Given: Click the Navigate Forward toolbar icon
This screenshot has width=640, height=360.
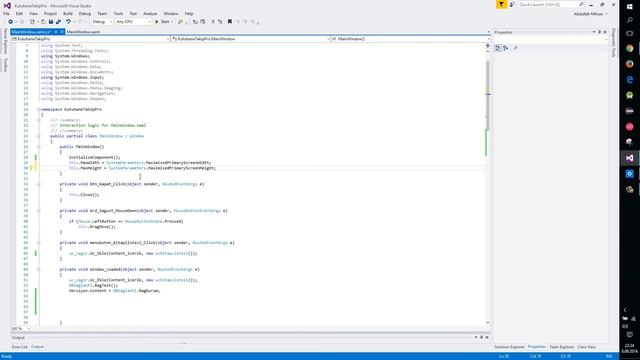Looking at the screenshot, I should click(22, 22).
